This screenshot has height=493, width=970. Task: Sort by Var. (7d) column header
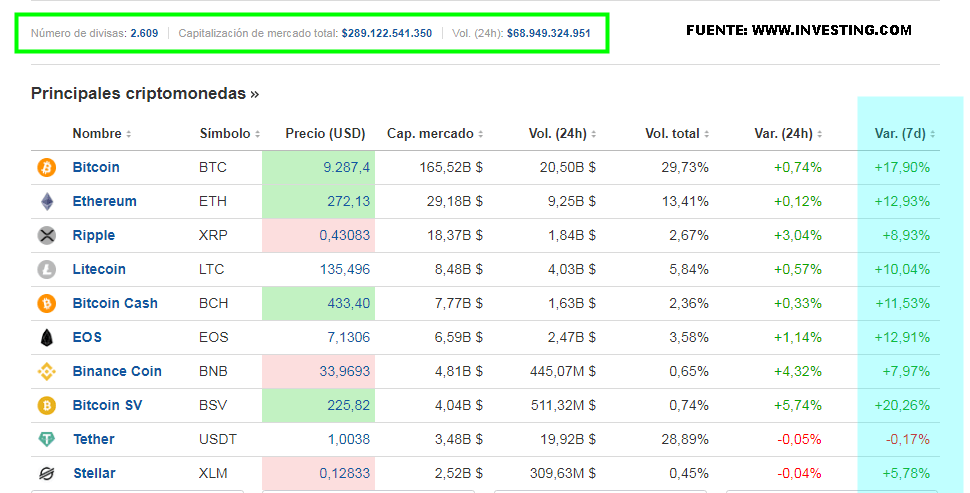[904, 134]
